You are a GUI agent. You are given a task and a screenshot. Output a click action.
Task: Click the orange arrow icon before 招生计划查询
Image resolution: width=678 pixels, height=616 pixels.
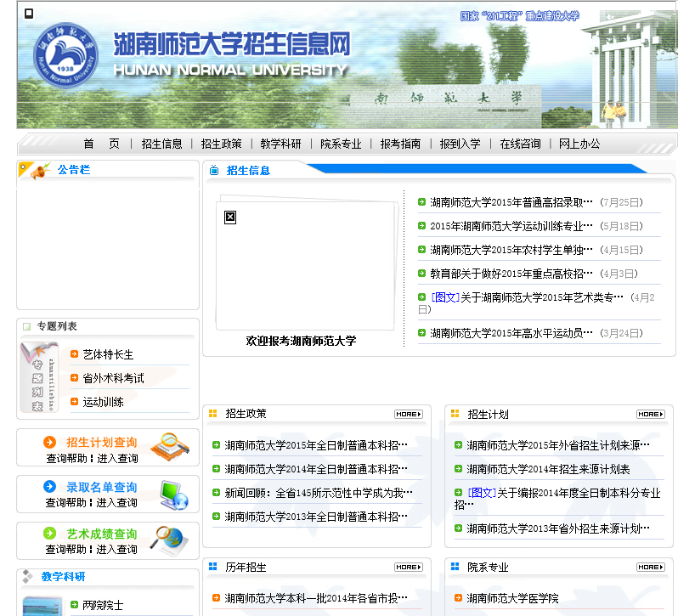coord(50,442)
